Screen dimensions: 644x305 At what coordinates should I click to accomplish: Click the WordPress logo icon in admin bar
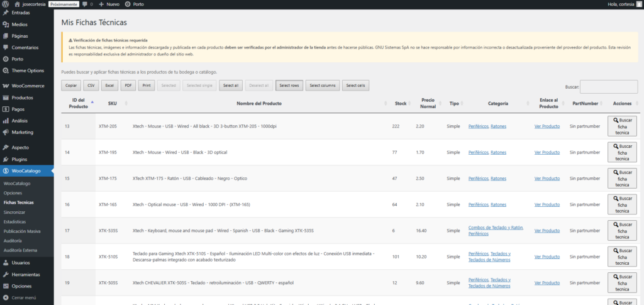(6, 4)
